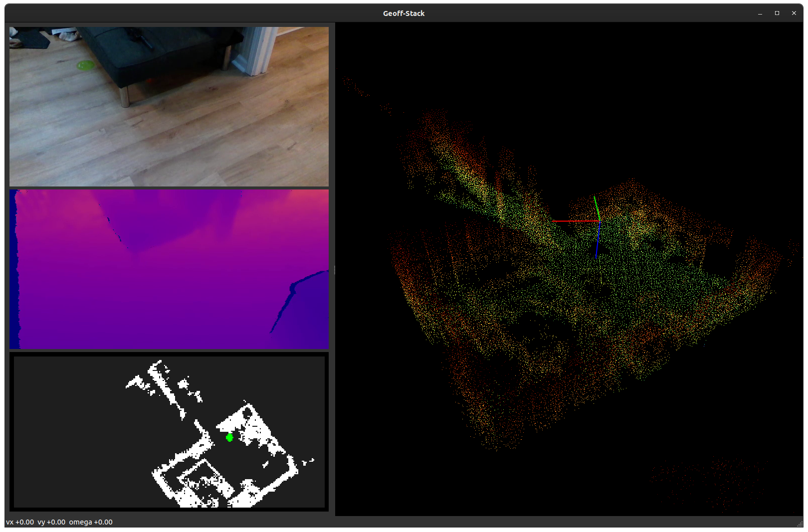Minimize the Geoff-Stack window
This screenshot has width=808, height=532.
click(760, 13)
